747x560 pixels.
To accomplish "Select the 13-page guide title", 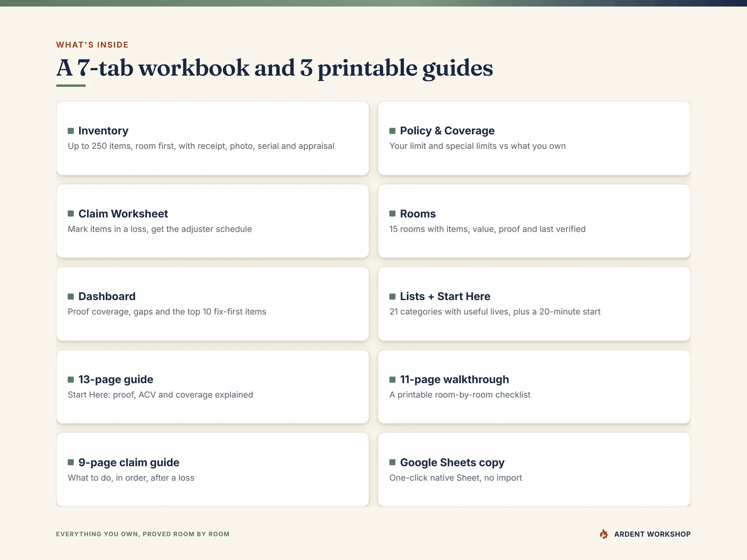I will point(116,379).
